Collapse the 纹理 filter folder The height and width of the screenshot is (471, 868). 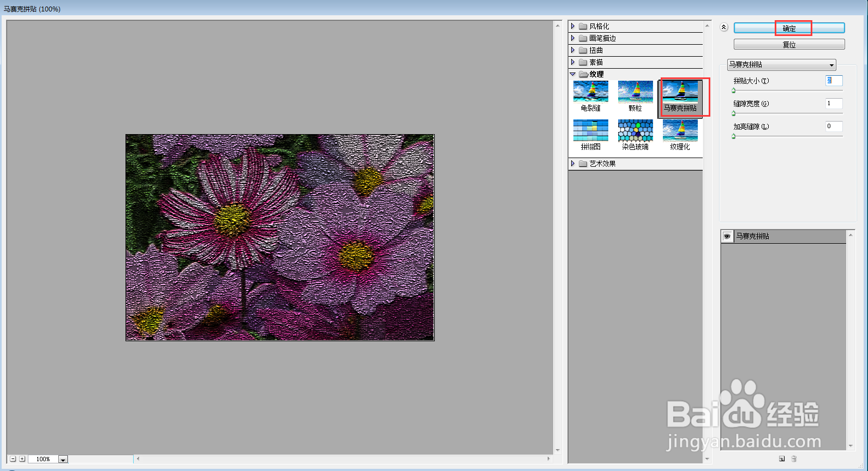[573, 74]
